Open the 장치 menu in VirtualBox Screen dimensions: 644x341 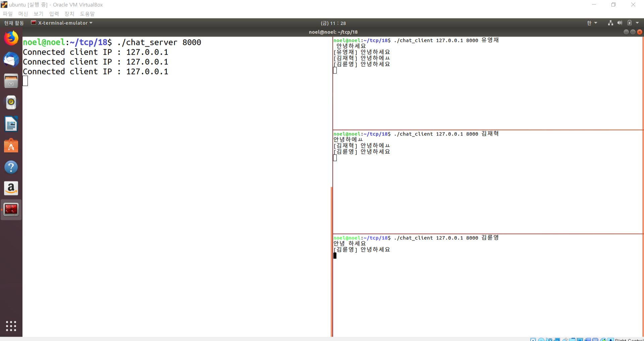coord(69,14)
